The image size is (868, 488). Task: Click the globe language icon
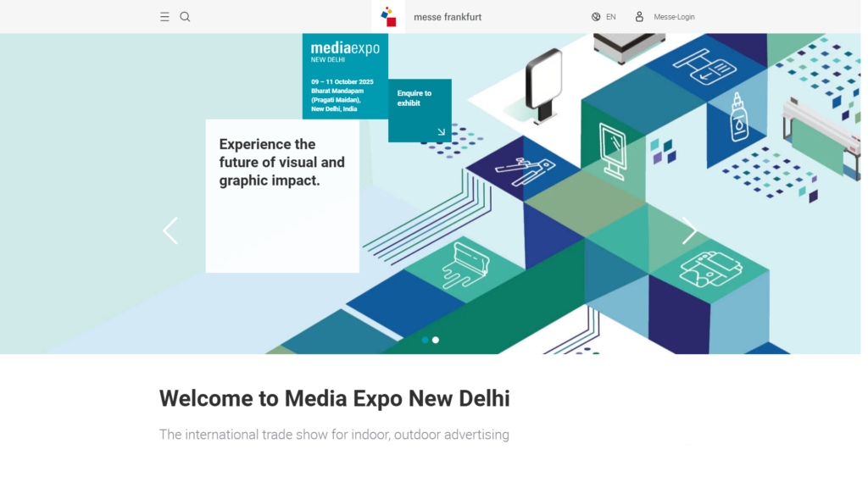(x=596, y=17)
